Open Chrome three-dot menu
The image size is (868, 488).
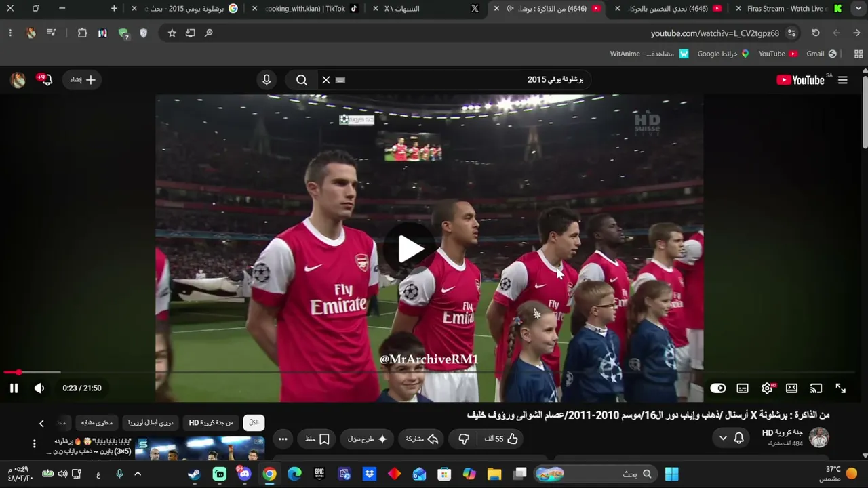pos(10,33)
